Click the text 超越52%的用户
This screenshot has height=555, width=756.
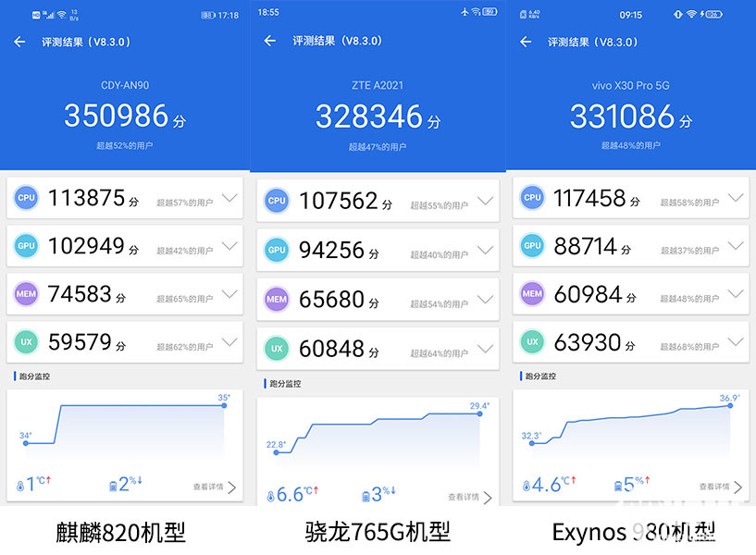pyautogui.click(x=124, y=145)
